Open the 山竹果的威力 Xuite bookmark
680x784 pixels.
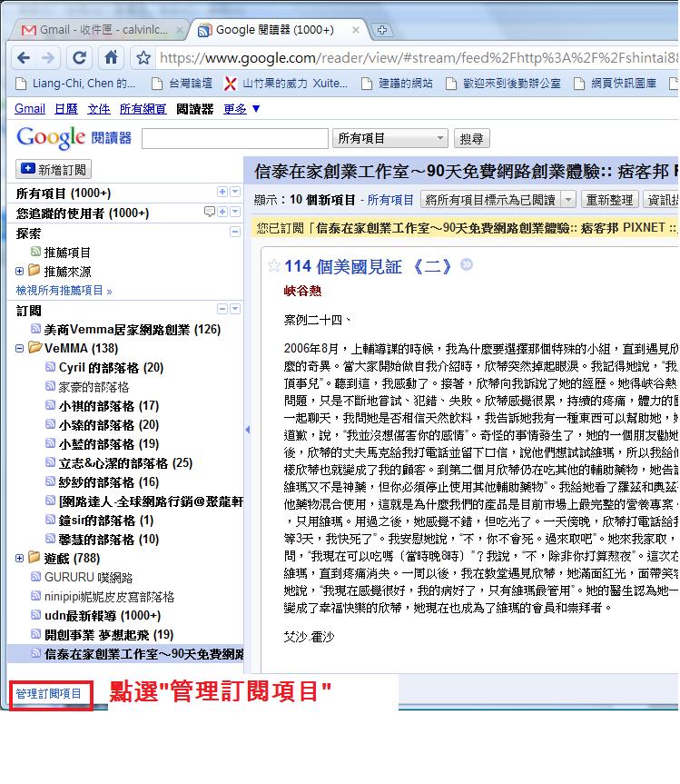[286, 84]
